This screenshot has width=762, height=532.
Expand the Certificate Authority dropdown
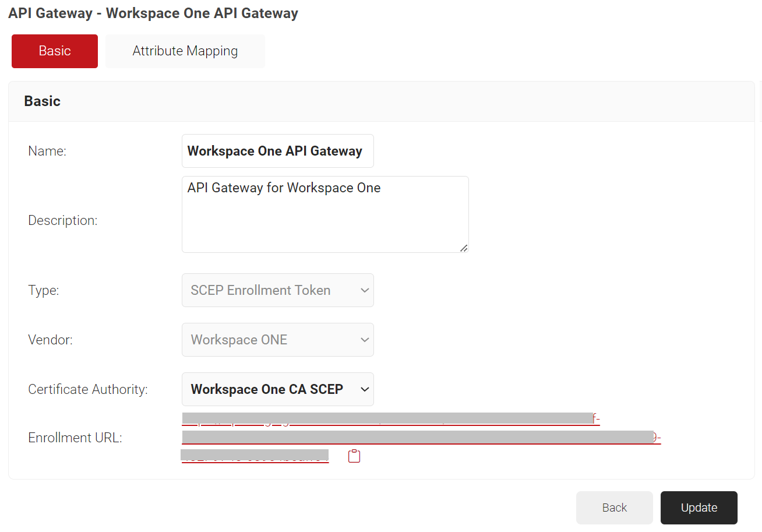click(278, 389)
